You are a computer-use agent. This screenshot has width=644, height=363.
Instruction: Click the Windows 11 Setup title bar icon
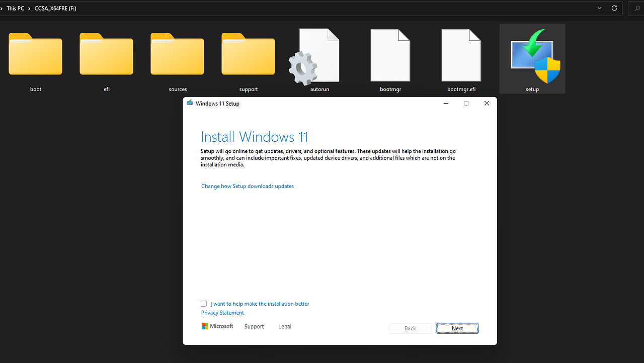190,103
